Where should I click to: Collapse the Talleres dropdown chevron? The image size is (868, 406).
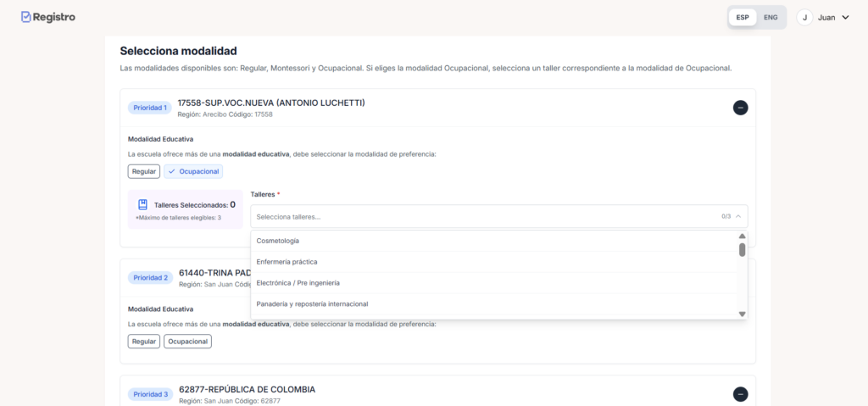737,216
